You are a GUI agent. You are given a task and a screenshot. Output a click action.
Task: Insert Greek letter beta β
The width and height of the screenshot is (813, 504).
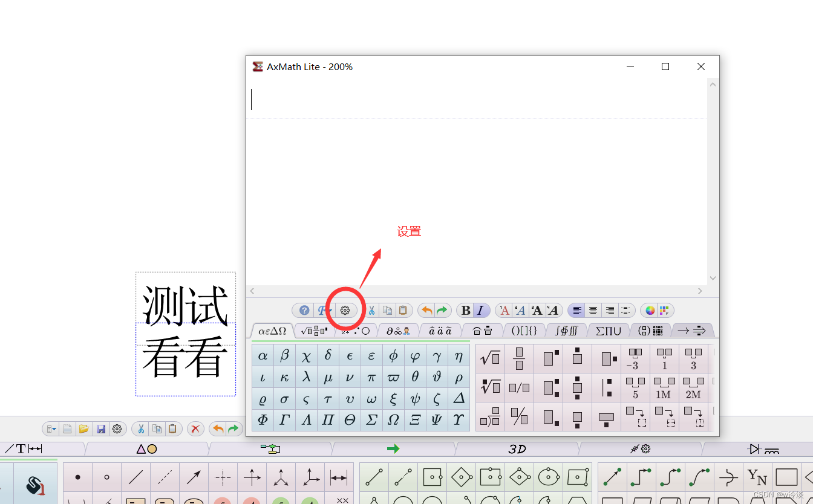click(x=284, y=355)
